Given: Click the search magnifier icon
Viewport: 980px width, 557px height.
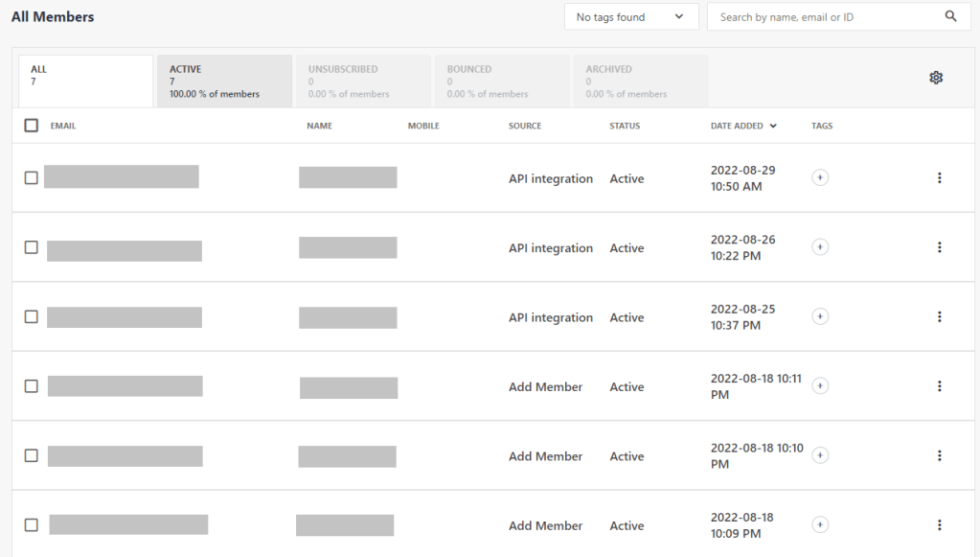Looking at the screenshot, I should coord(950,16).
